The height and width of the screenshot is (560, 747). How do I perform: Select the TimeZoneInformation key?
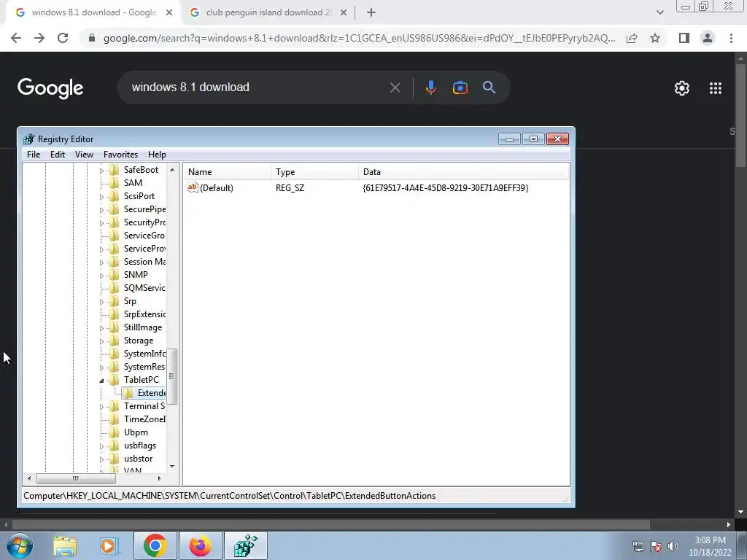click(x=144, y=419)
